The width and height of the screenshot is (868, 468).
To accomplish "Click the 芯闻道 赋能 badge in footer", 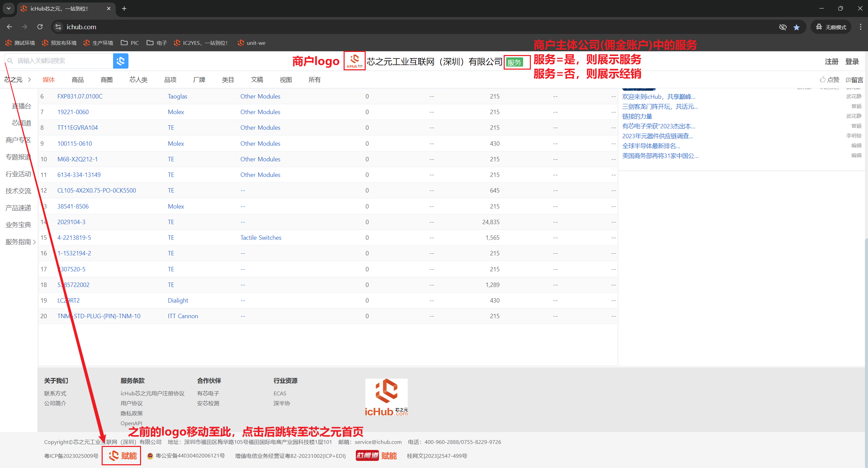I will [376, 455].
